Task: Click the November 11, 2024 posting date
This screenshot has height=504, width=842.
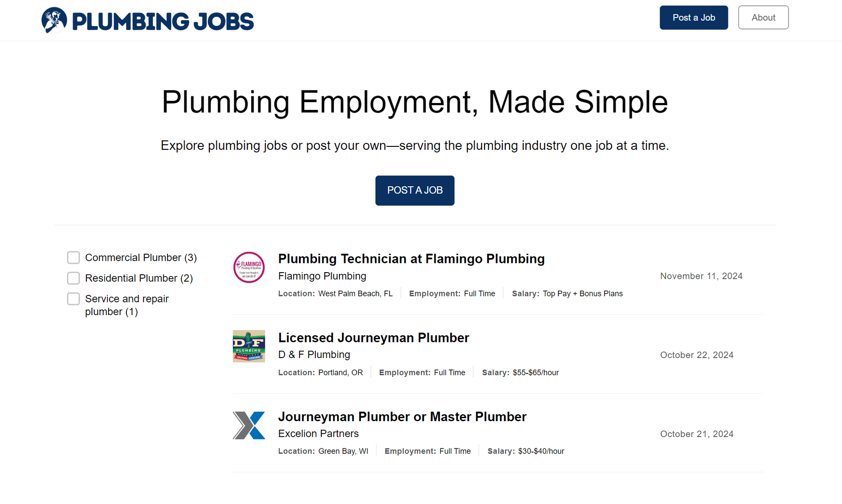Action: tap(701, 276)
